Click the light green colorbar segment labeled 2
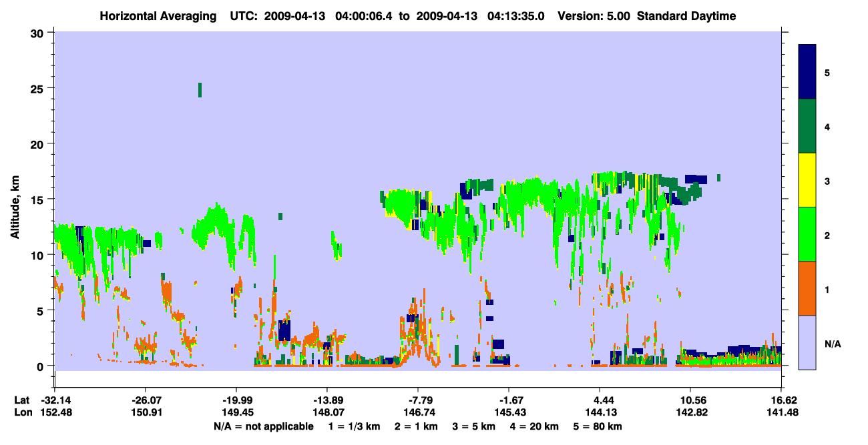This screenshot has width=868, height=445. (x=807, y=234)
